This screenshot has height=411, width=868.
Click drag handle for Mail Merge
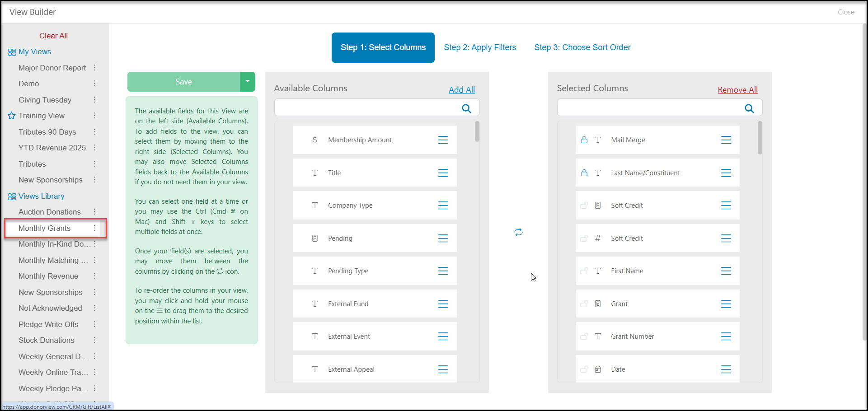coord(726,140)
